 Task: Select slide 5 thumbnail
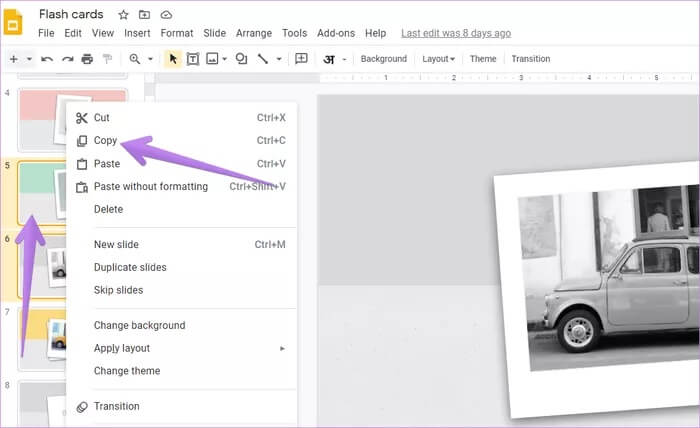point(42,193)
